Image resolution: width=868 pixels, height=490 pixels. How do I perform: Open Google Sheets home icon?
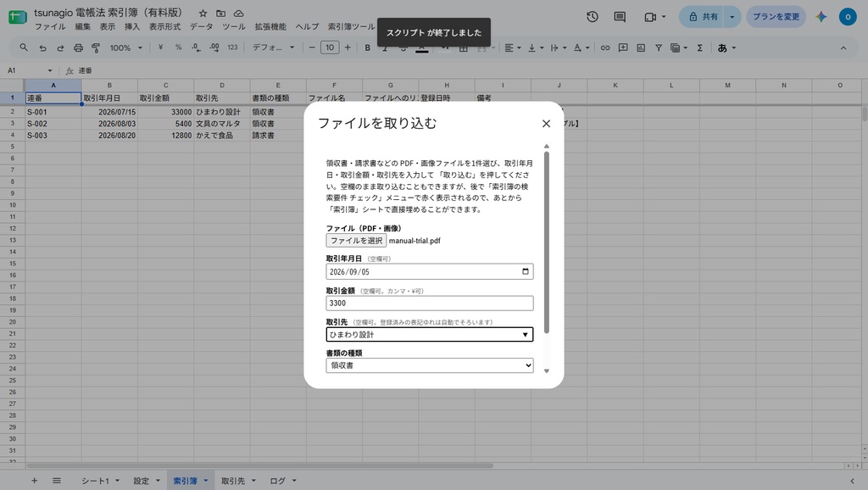click(17, 17)
